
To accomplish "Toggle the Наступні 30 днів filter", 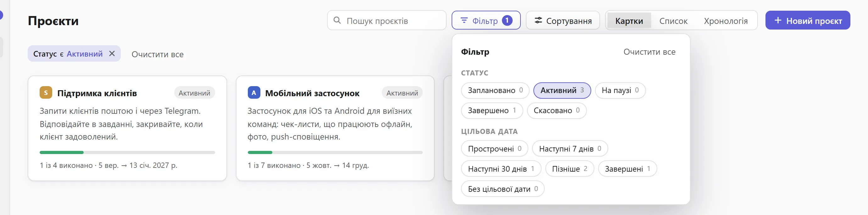I will point(501,169).
